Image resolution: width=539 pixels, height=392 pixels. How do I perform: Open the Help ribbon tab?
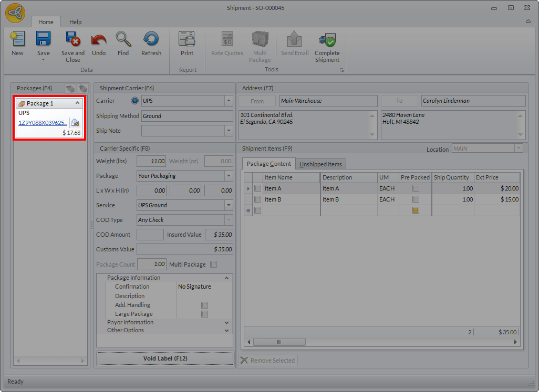(x=76, y=22)
